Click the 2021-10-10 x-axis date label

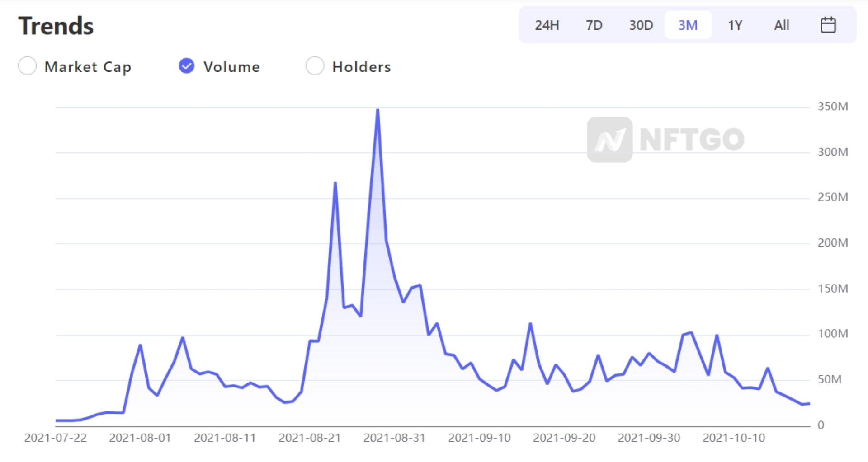point(733,438)
